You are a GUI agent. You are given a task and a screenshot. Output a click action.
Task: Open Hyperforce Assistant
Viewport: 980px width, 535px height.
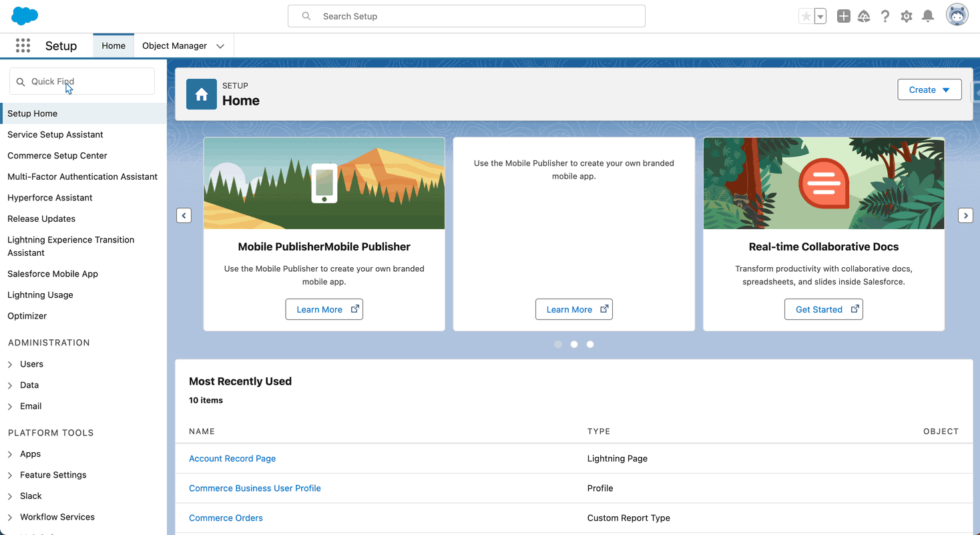pos(50,198)
